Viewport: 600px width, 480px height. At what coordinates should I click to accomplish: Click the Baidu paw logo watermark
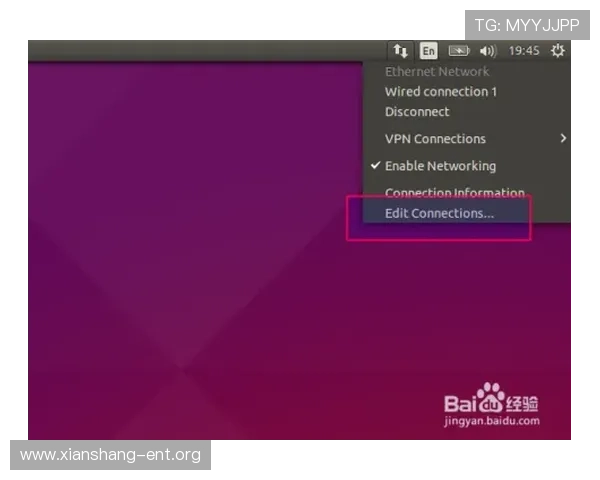(491, 396)
